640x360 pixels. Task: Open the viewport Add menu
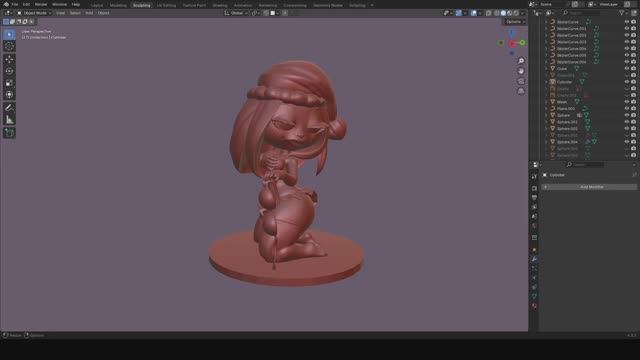coord(89,13)
